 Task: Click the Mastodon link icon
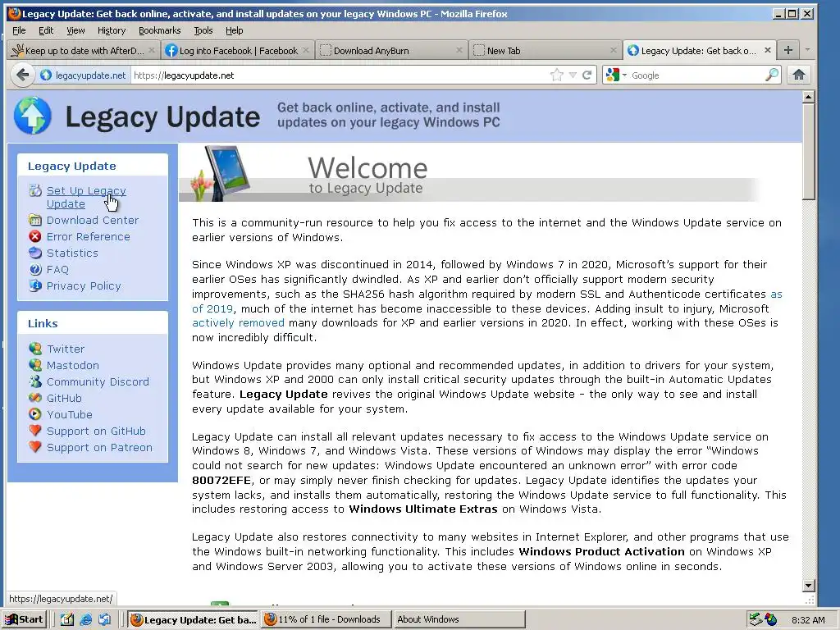35,365
